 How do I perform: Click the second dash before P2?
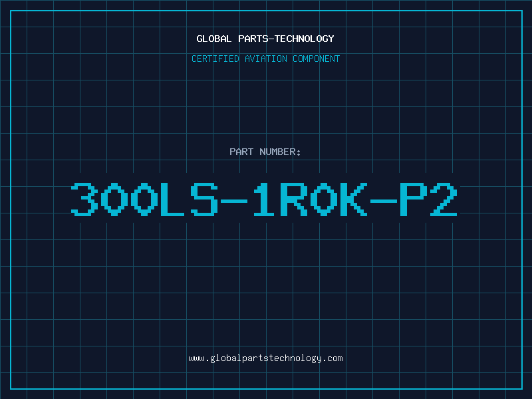pyautogui.click(x=384, y=201)
